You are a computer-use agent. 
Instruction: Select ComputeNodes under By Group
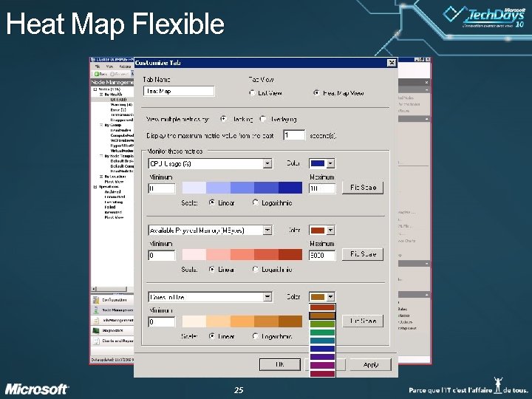pyautogui.click(x=122, y=135)
